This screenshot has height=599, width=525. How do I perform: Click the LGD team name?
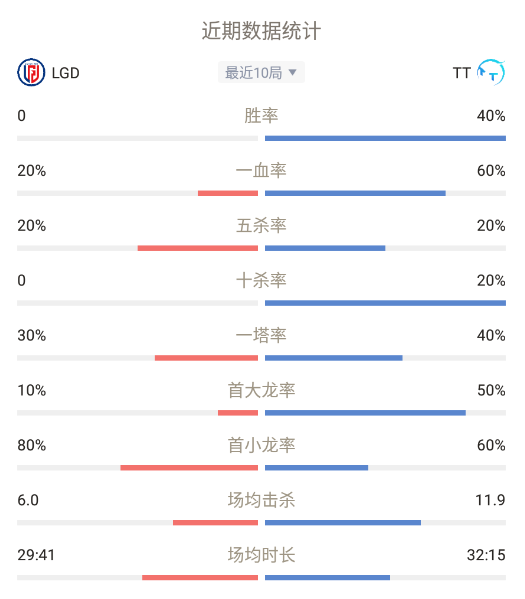(x=65, y=73)
